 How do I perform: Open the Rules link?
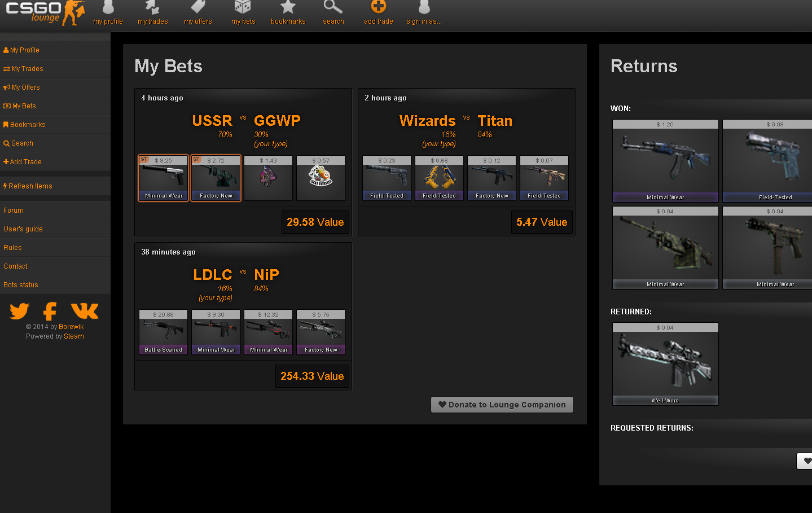(x=55, y=248)
